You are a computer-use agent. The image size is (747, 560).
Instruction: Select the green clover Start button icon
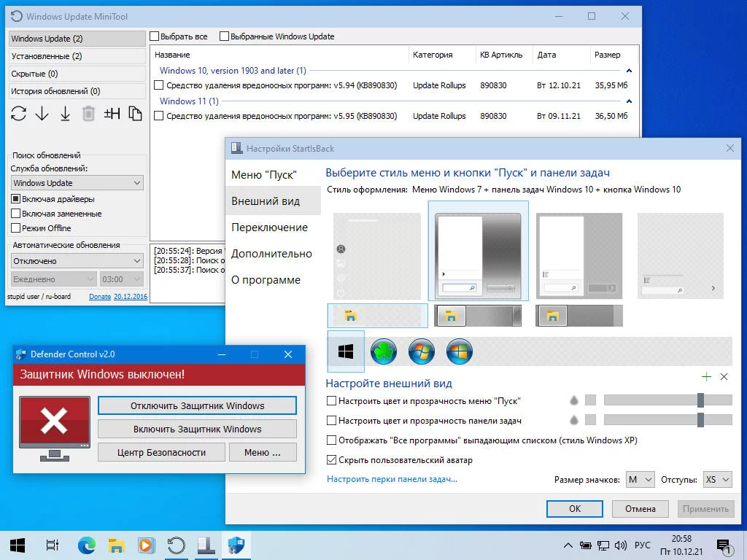[384, 351]
